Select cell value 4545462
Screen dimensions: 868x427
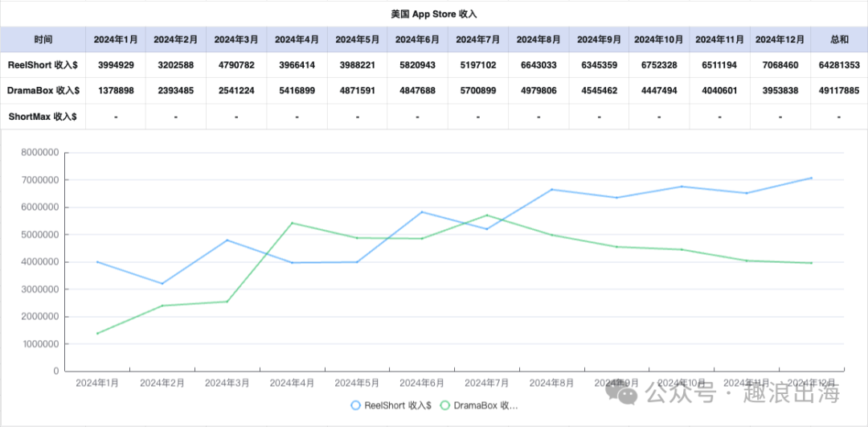[599, 91]
